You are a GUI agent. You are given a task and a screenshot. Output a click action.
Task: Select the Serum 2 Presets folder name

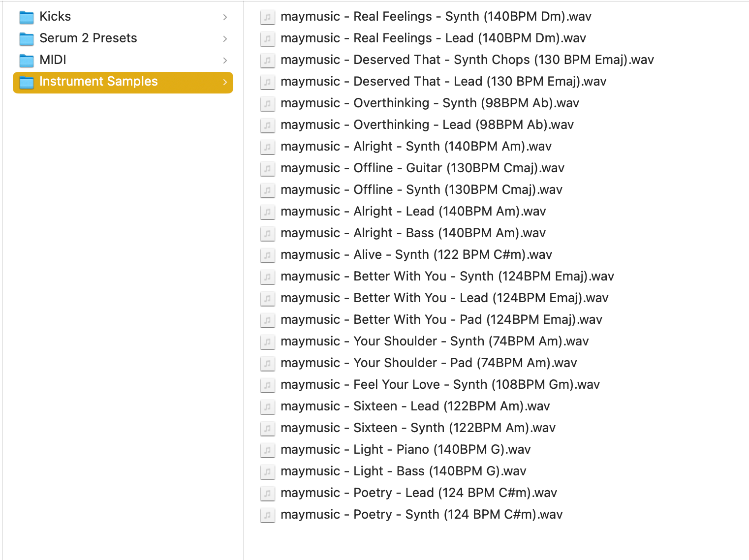88,38
